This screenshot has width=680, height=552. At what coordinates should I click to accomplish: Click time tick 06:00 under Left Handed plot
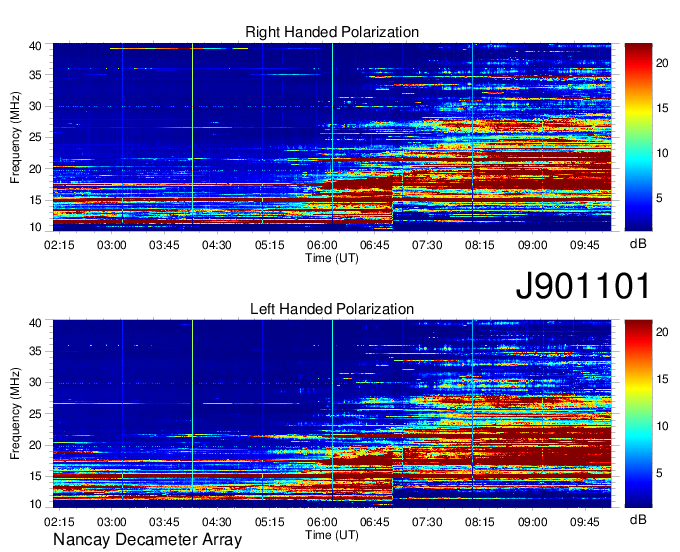coord(322,522)
